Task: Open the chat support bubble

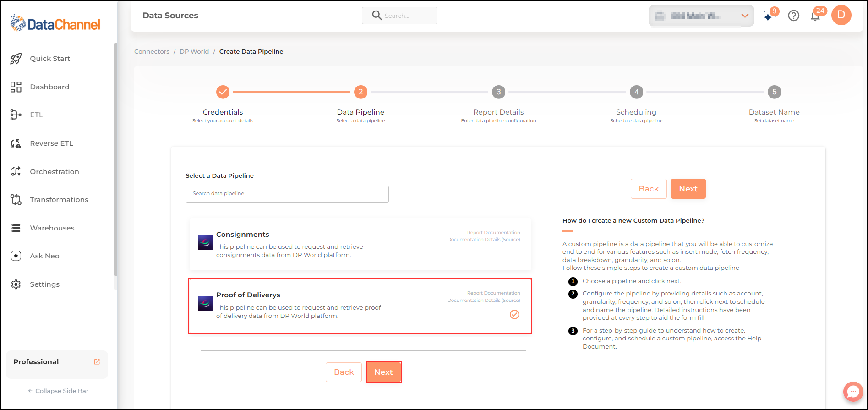Action: pyautogui.click(x=853, y=392)
